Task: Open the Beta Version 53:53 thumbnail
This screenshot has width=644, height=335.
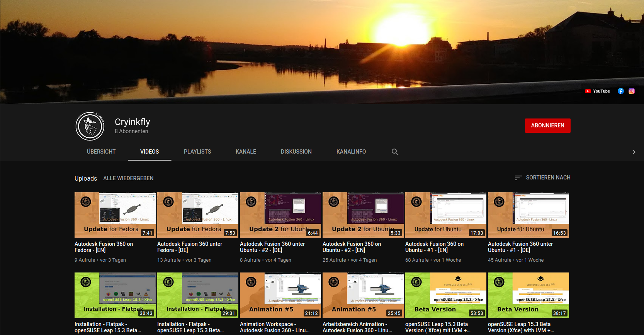Action: tap(446, 295)
